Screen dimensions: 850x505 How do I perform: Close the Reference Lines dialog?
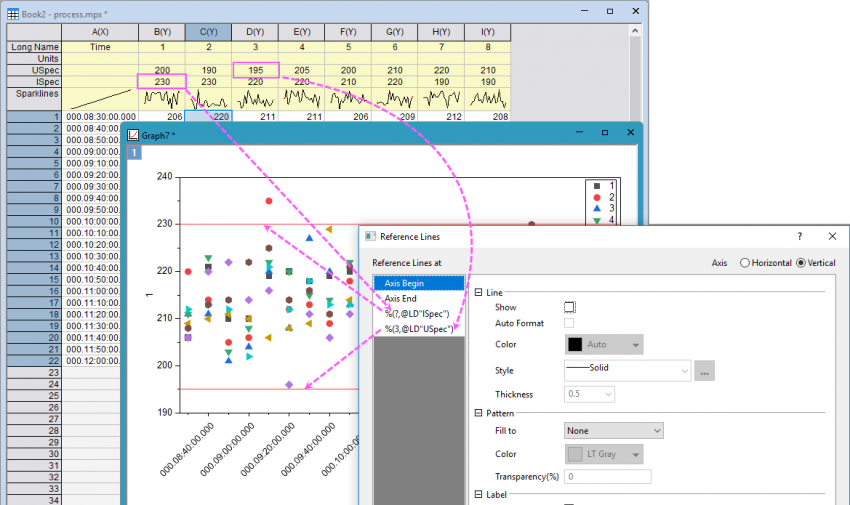pyautogui.click(x=832, y=236)
